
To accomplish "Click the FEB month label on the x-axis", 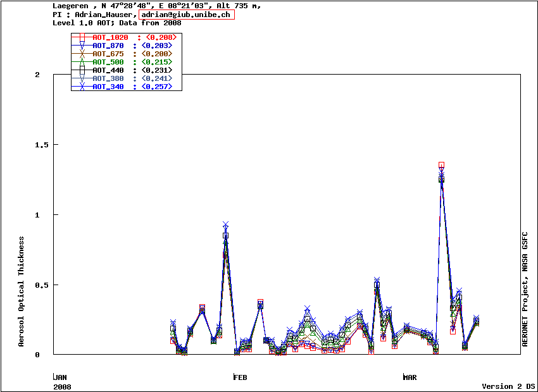I will click(241, 377).
